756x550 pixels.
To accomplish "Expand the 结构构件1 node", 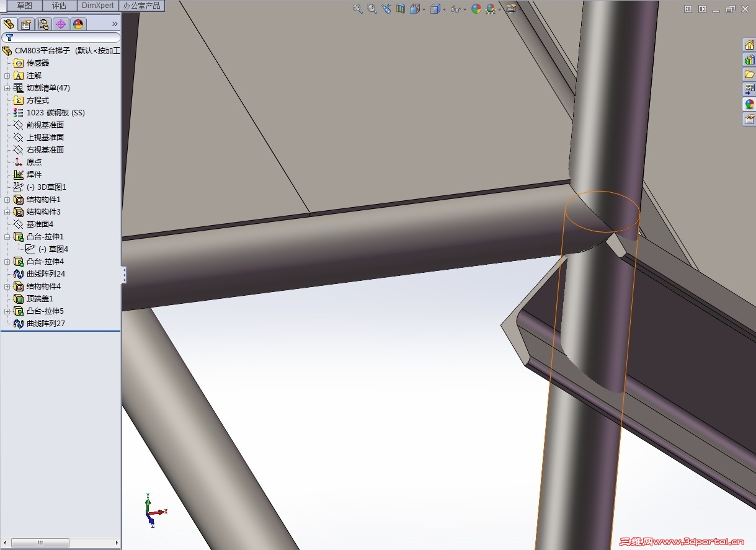I will click(x=7, y=200).
